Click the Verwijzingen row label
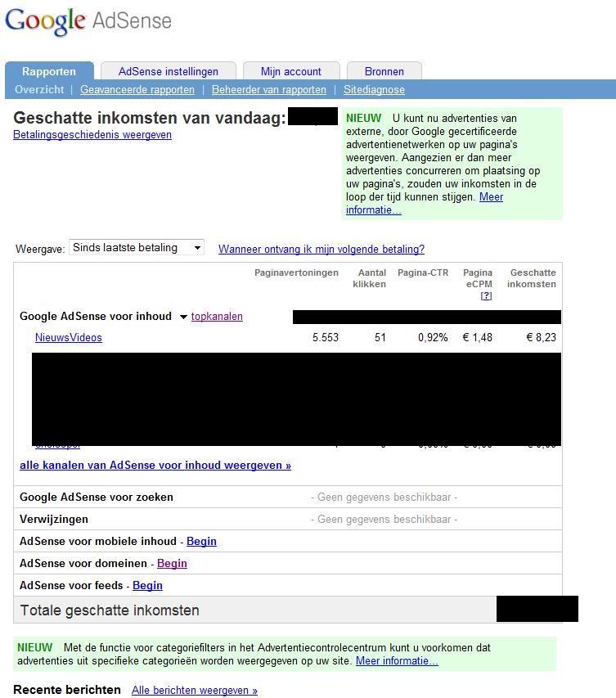The width and height of the screenshot is (616, 698). coord(54,519)
